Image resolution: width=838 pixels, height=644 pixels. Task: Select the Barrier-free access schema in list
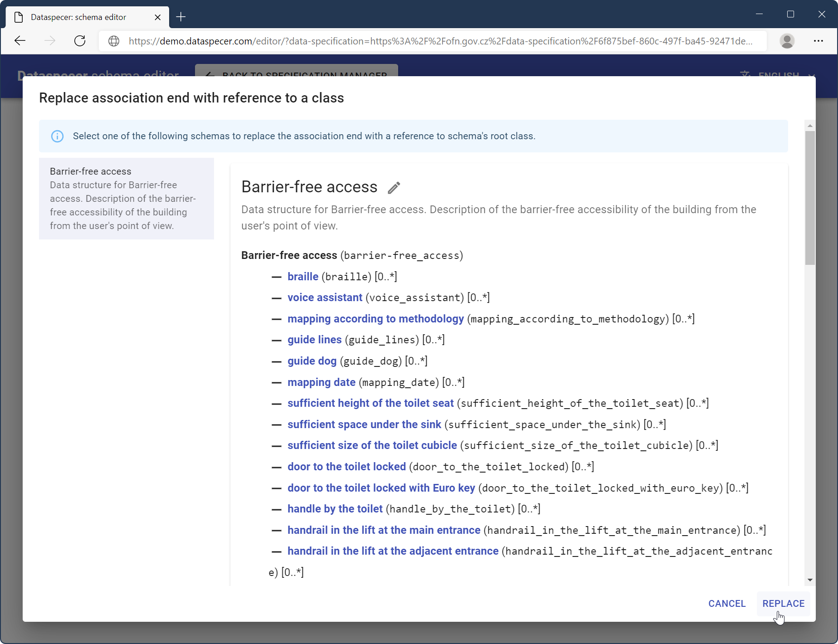point(126,198)
